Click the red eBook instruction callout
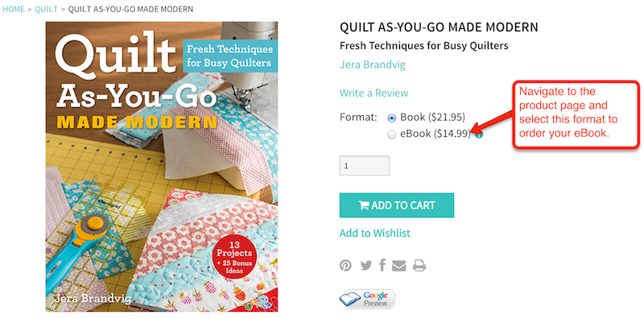Image resolution: width=644 pixels, height=319 pixels. coord(576,114)
